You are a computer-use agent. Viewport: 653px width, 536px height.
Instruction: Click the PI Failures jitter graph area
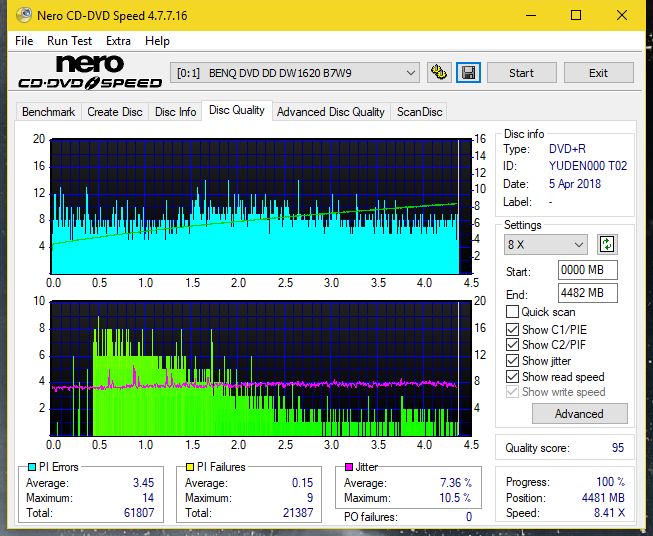261,369
